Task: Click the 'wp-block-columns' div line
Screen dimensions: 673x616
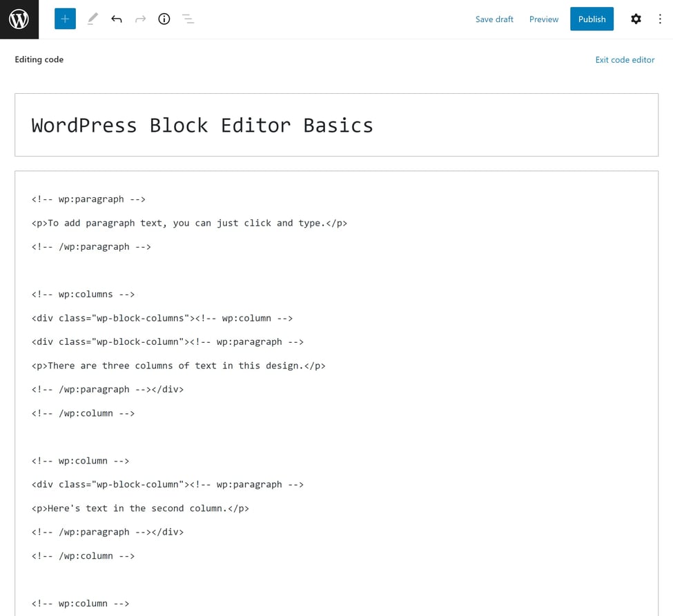Action: click(162, 318)
